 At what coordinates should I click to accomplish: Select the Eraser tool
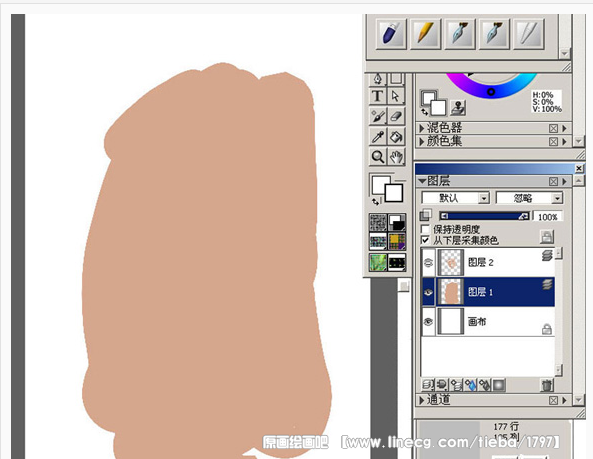[396, 116]
